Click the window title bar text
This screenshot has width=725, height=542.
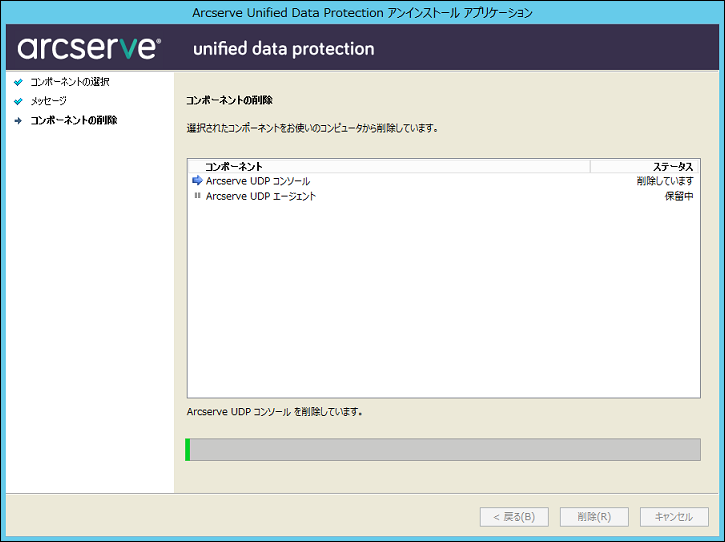pyautogui.click(x=362, y=12)
